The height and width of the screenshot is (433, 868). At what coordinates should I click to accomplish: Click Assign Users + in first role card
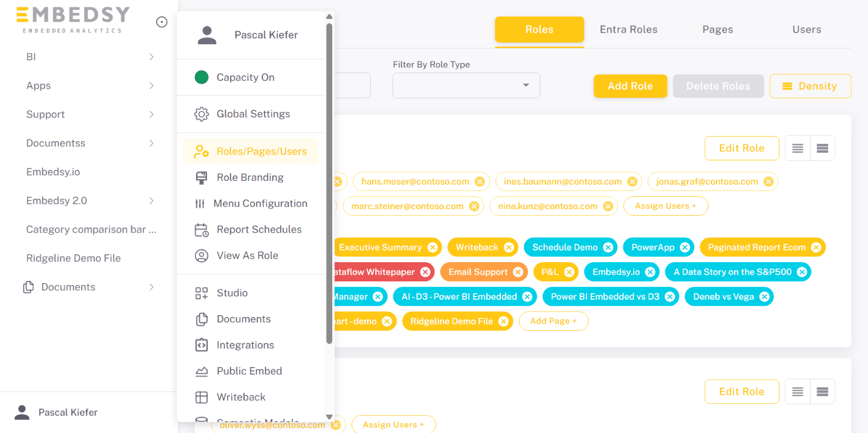666,206
